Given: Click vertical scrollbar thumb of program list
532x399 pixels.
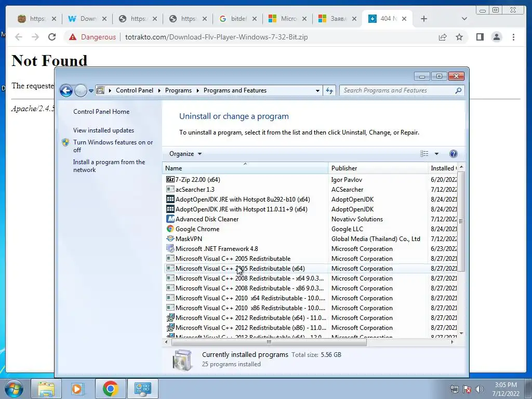Looking at the screenshot, I should (461, 221).
